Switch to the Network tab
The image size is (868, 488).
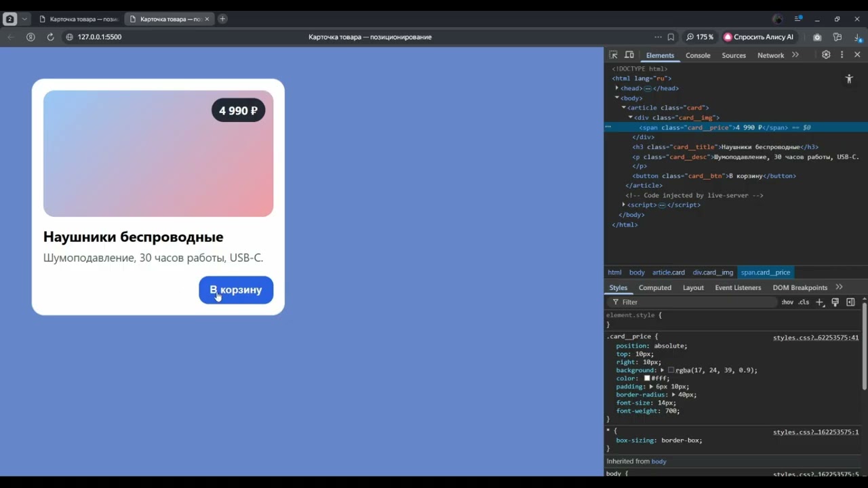click(x=770, y=56)
